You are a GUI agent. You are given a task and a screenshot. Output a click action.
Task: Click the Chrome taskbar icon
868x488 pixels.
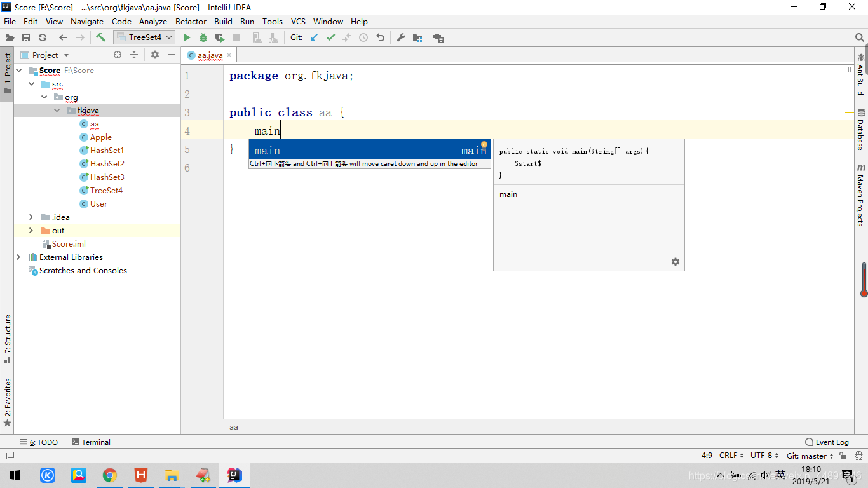point(110,475)
